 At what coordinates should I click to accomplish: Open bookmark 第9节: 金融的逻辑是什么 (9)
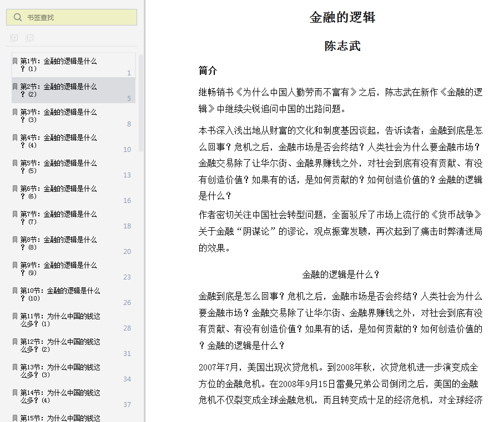click(73, 269)
